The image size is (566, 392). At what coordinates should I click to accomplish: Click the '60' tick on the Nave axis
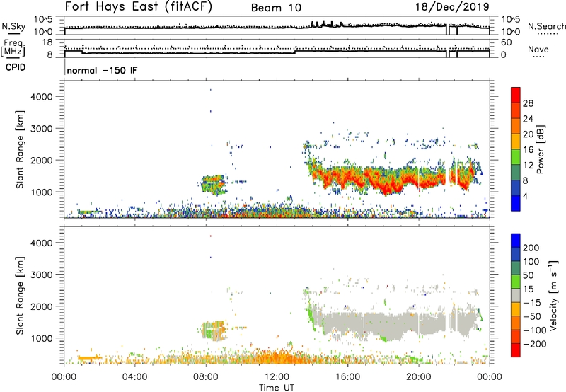click(x=506, y=42)
